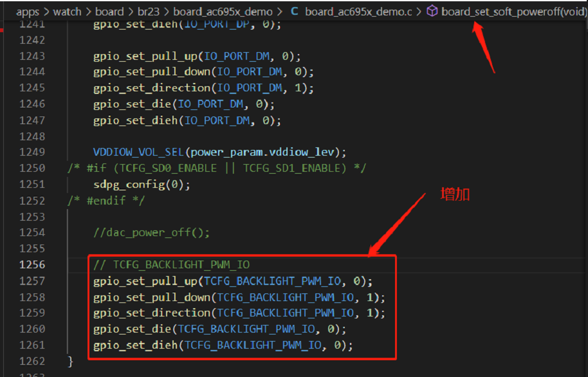Click gpio_set_pull_up on line 1257

coord(145,281)
